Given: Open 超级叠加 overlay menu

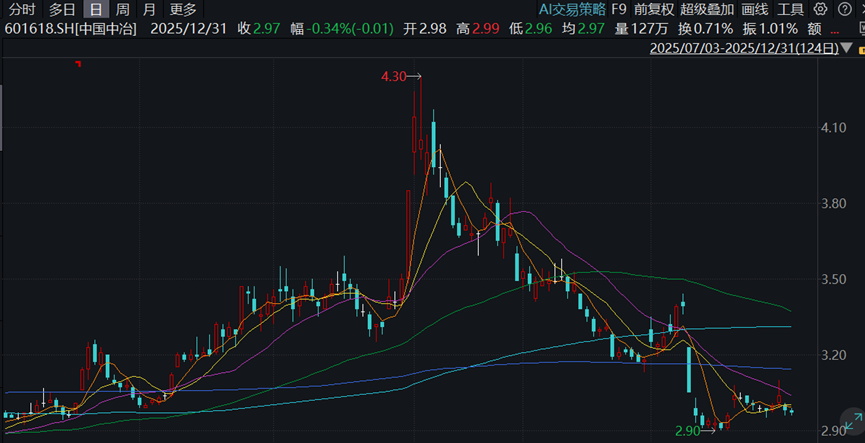Looking at the screenshot, I should (707, 9).
